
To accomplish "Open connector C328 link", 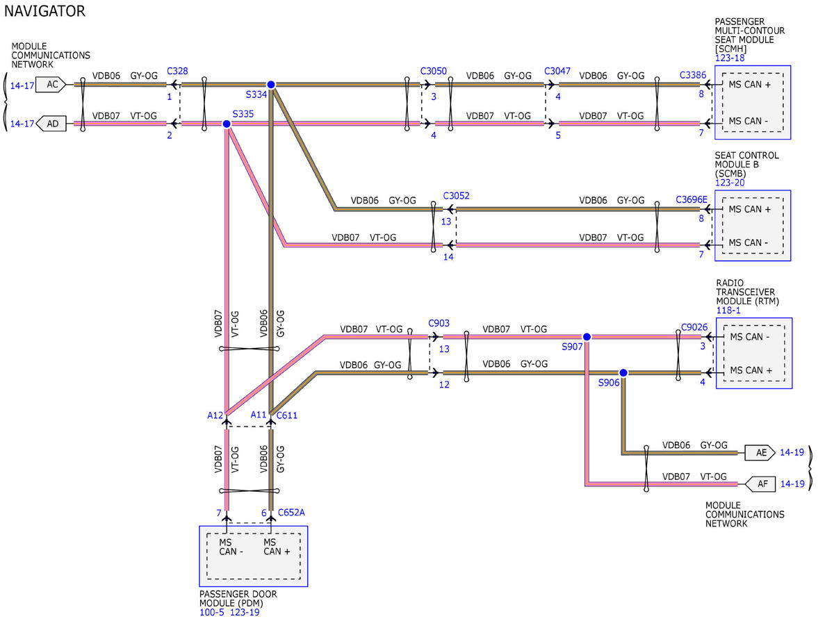I will (x=177, y=71).
